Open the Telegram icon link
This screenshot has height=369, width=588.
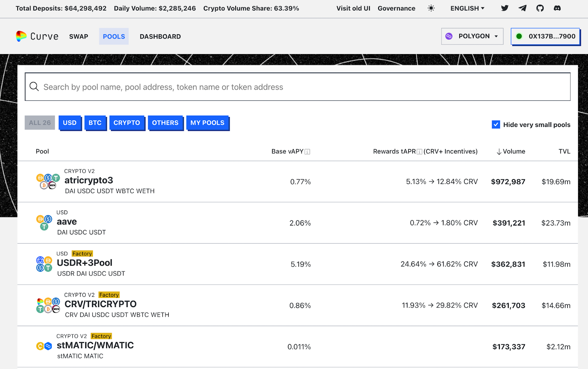coord(522,8)
